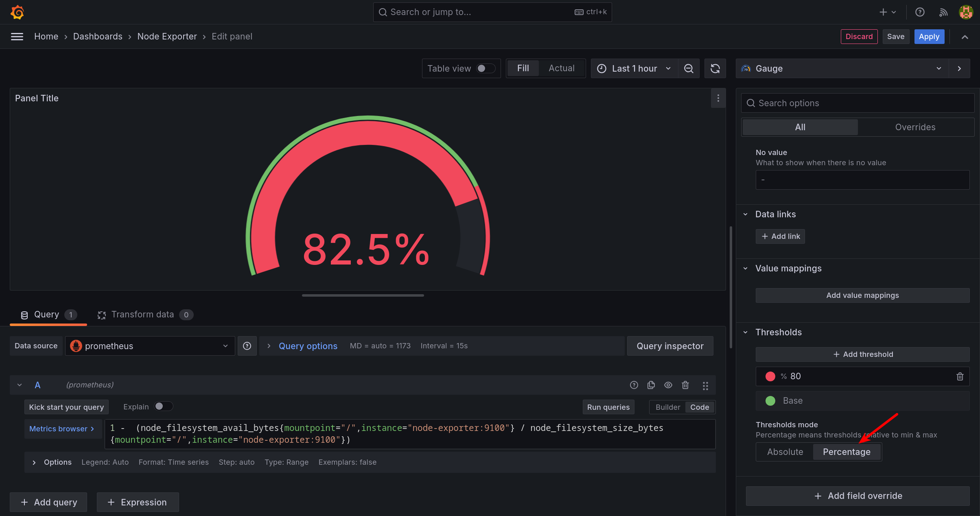Delete query A with the trash icon
The image size is (980, 516).
pyautogui.click(x=685, y=385)
